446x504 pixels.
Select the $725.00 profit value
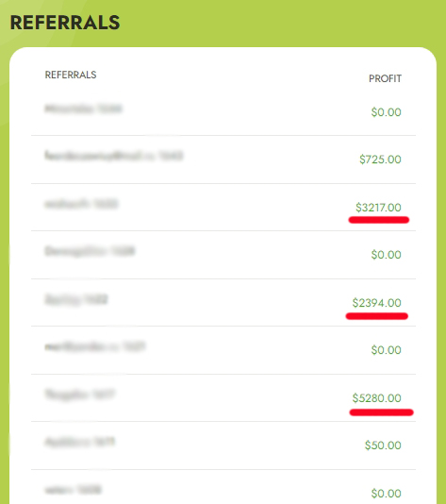coord(380,160)
